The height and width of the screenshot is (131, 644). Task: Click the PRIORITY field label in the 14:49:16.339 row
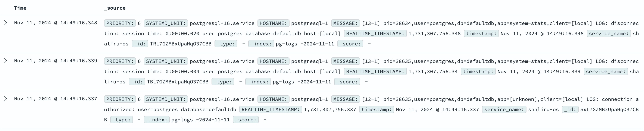120,61
